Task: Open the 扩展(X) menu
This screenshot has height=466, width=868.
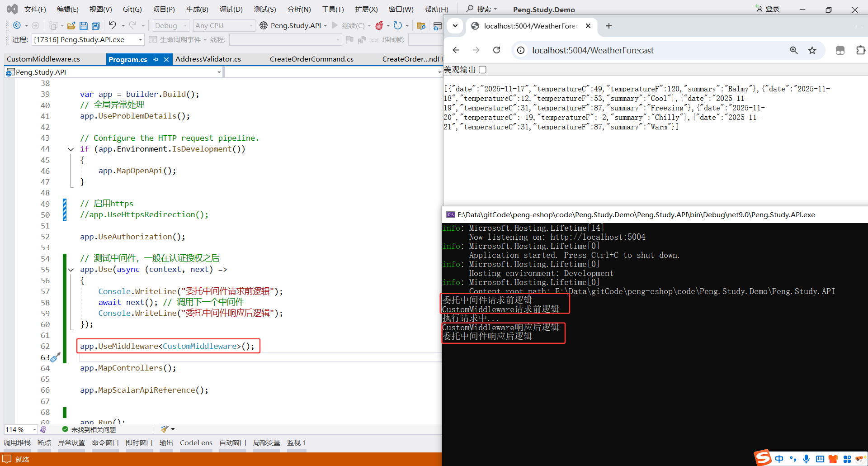Action: [x=366, y=9]
